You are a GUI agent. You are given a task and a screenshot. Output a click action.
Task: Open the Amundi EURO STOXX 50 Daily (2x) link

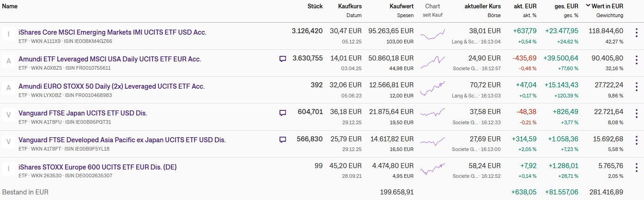point(111,86)
